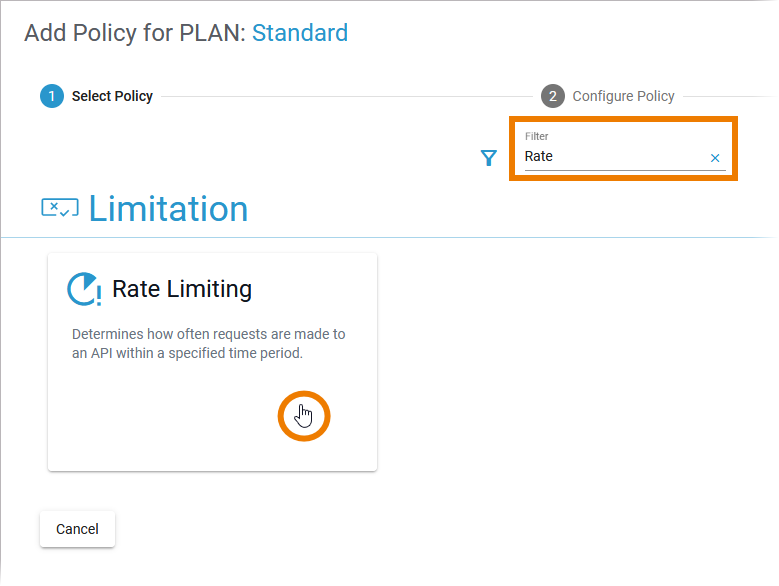The width and height of the screenshot is (779, 586).
Task: Click the Rate Limiting pie-clock icon
Action: pos(84,289)
